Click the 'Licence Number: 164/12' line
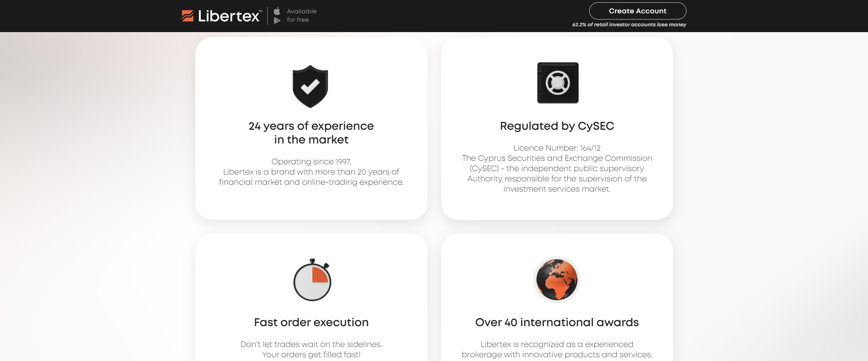 (x=557, y=148)
